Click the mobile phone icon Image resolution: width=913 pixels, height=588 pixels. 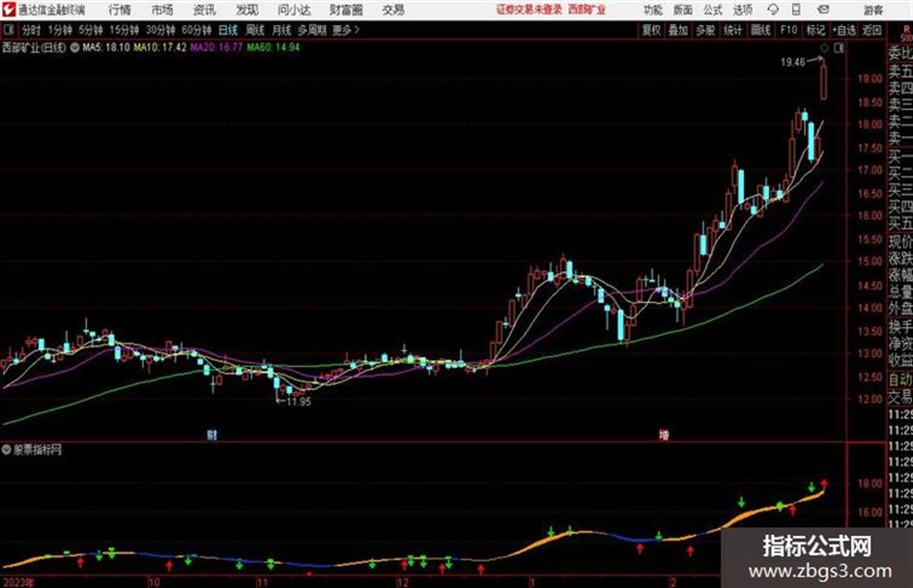tap(796, 10)
